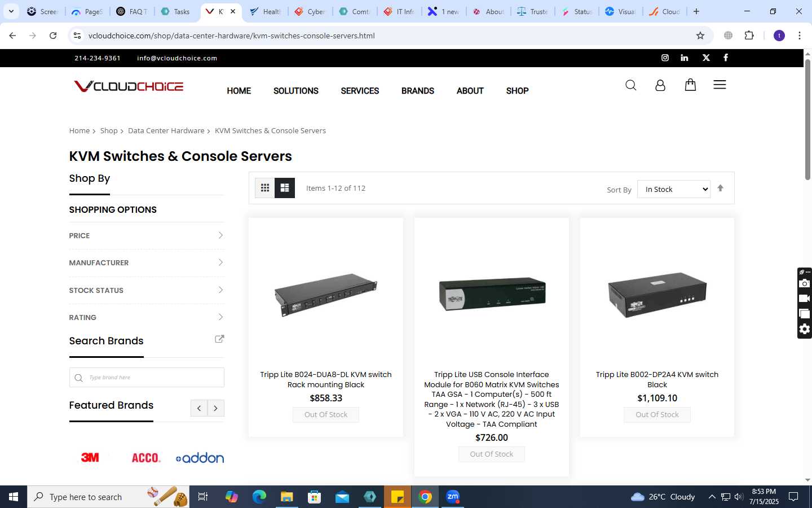Open the shopping bag cart icon
The height and width of the screenshot is (508, 812).
690,85
